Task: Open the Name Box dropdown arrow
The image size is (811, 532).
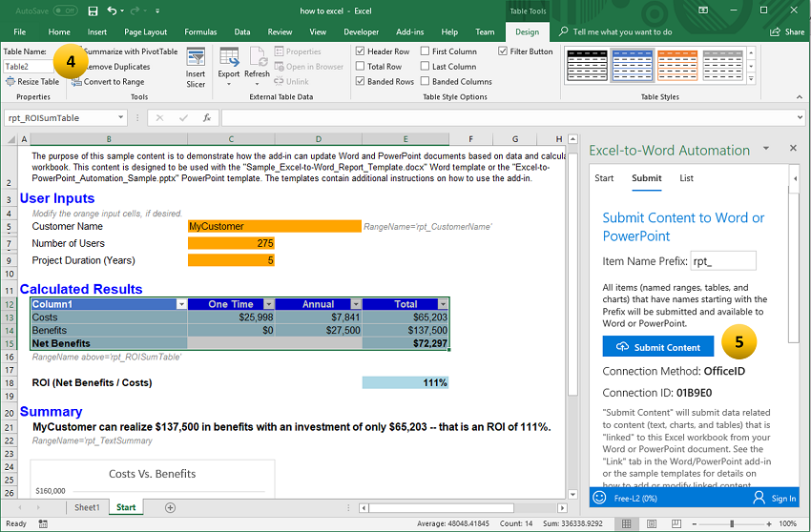Action: [120, 117]
